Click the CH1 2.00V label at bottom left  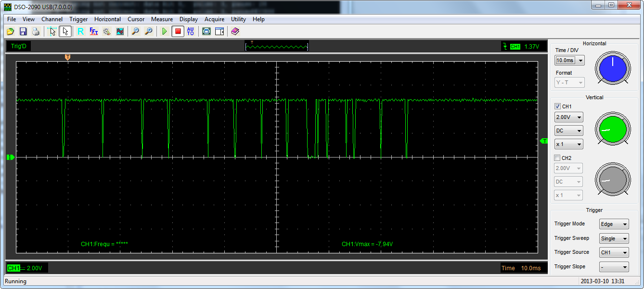[27, 268]
